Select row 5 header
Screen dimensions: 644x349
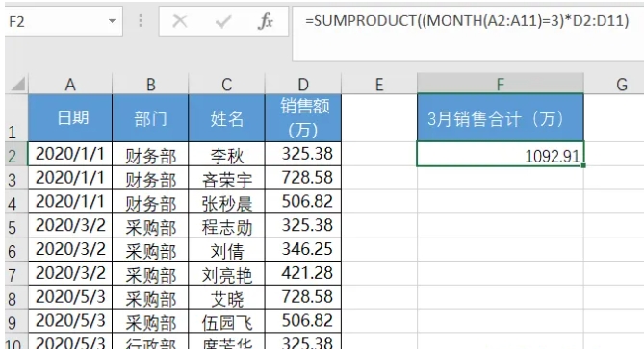click(16, 226)
